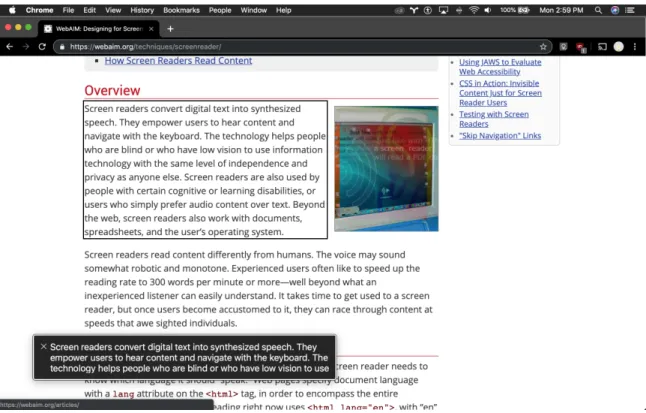This screenshot has width=646, height=413.
Task: Click the accessibility circle icon in the menu bar
Action: [x=428, y=10]
